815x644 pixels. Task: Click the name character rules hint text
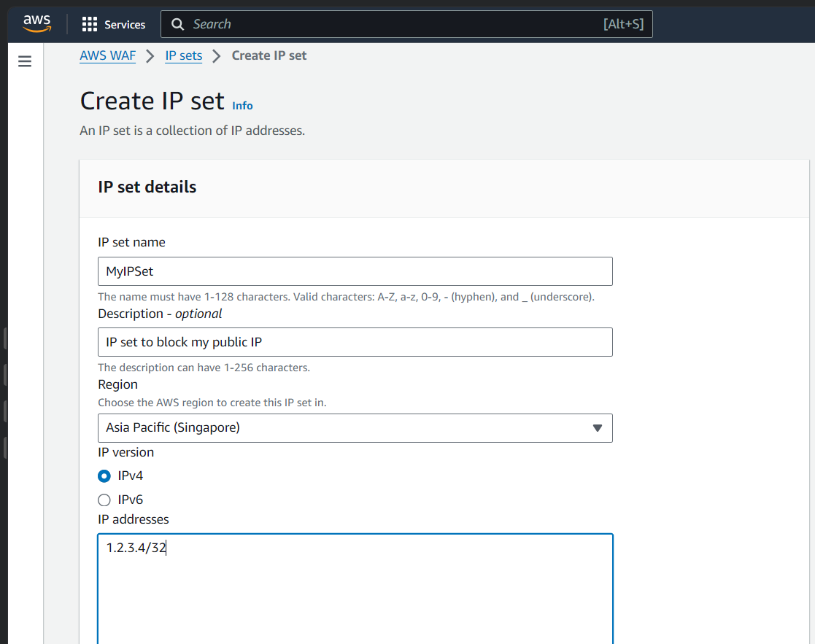coord(346,297)
